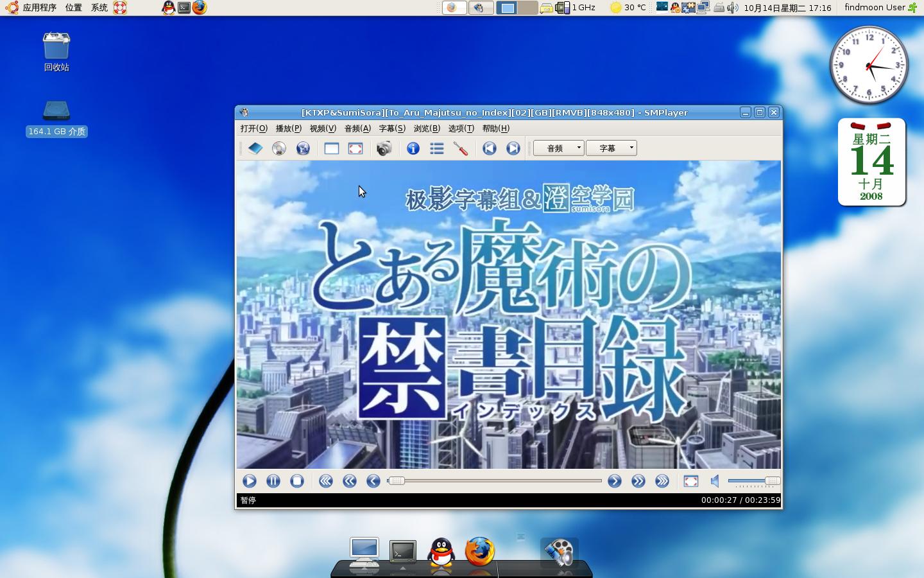Rewind with the triple-arrow back button
This screenshot has width=924, height=578.
(326, 481)
